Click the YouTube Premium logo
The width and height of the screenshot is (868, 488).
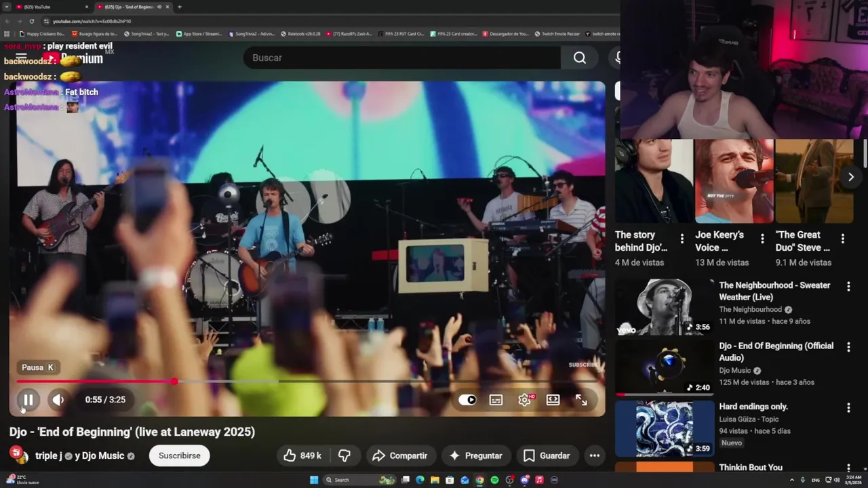point(75,58)
